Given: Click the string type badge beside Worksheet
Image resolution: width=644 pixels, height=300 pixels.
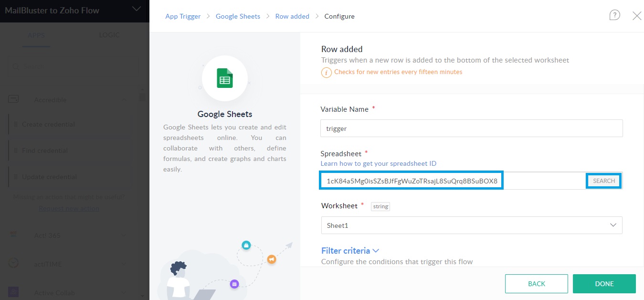Looking at the screenshot, I should click(380, 206).
